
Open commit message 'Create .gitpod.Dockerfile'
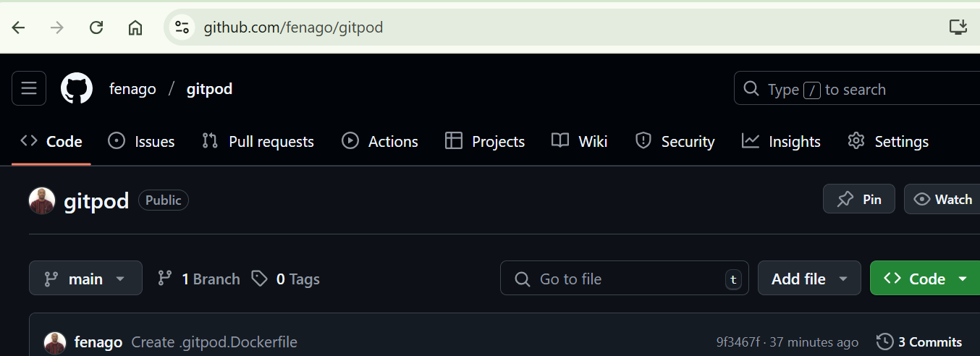point(214,342)
